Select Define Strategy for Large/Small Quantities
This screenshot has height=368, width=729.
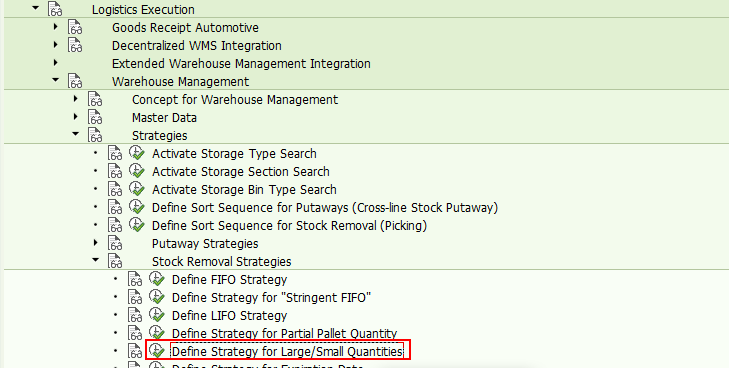(x=287, y=352)
